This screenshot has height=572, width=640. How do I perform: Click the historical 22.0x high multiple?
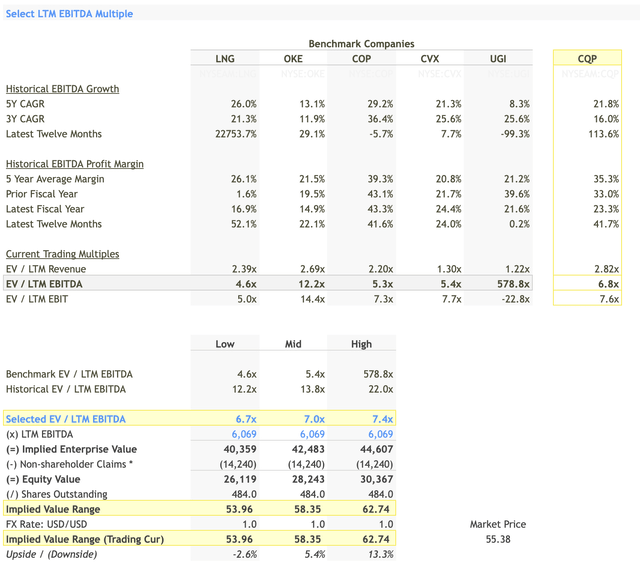pos(380,389)
